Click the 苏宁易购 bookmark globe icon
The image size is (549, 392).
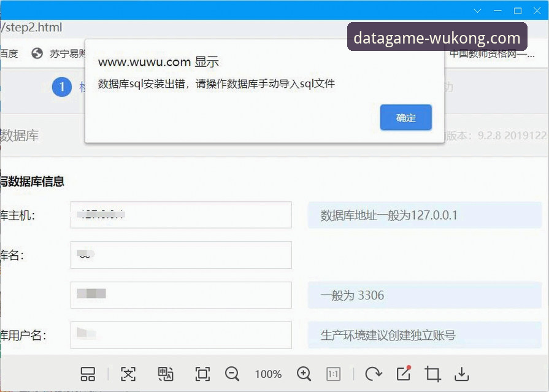click(37, 53)
